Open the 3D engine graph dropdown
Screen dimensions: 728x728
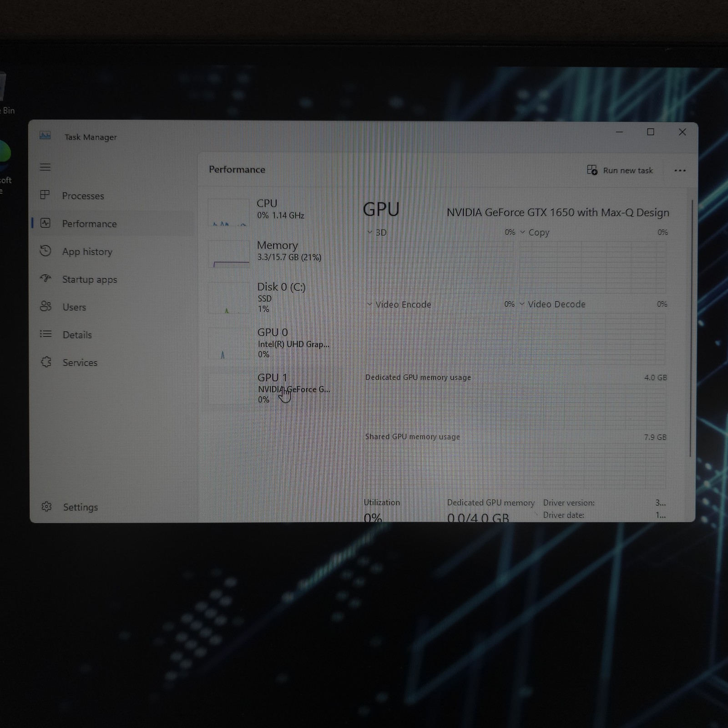377,233
